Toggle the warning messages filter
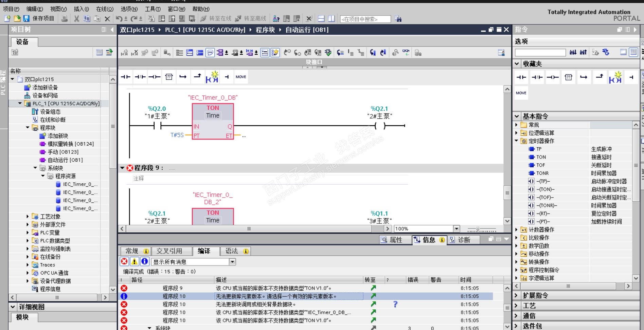The width and height of the screenshot is (644, 330). 135,261
